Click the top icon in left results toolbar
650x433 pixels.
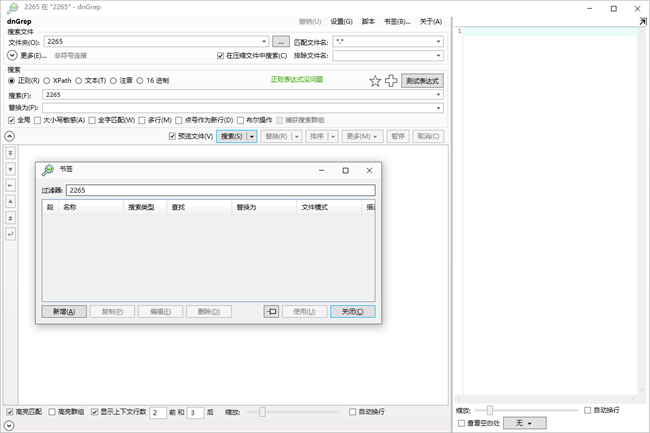pos(11,153)
